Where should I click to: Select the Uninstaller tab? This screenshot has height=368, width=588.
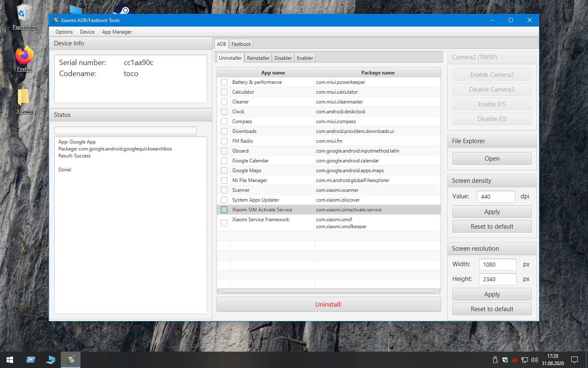230,58
